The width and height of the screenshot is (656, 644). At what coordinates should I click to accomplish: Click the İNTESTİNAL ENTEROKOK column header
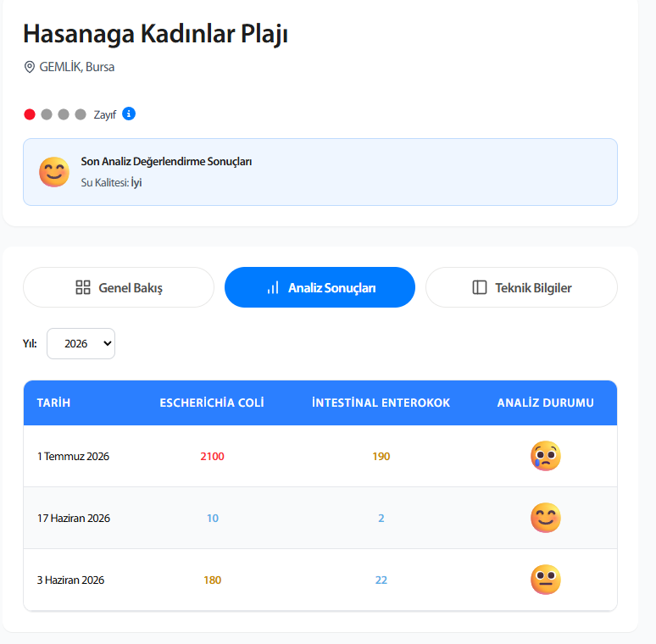click(381, 402)
